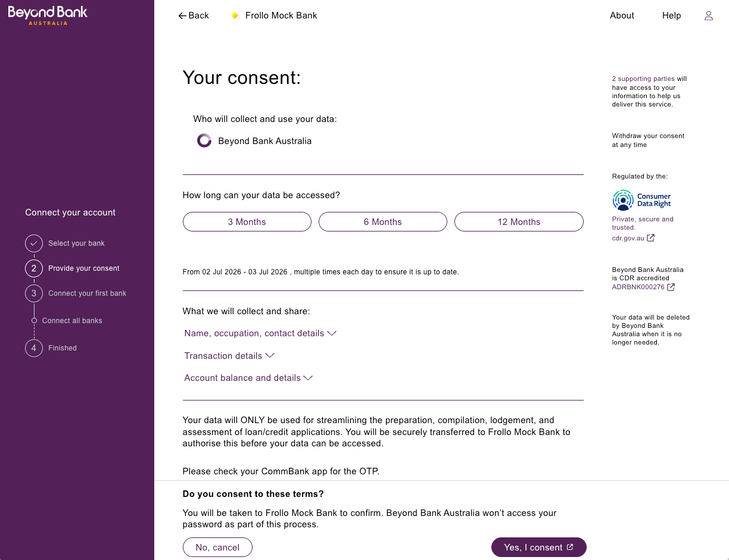This screenshot has height=560, width=729.
Task: Click the Beyond Bank Australia logo
Action: click(x=48, y=15)
